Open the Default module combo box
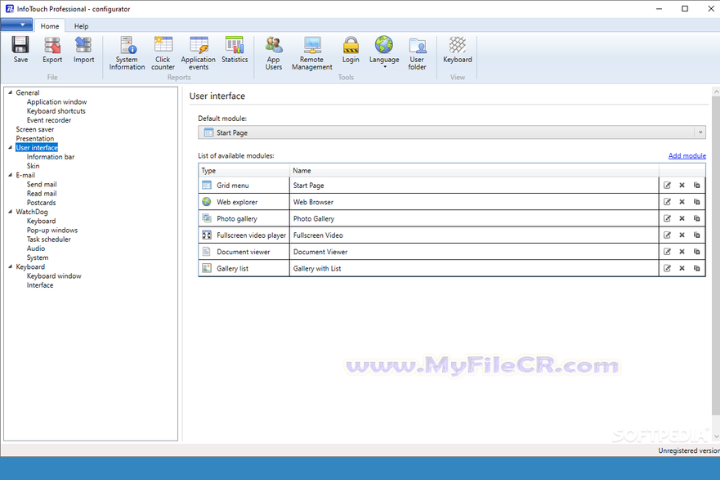 [x=452, y=132]
